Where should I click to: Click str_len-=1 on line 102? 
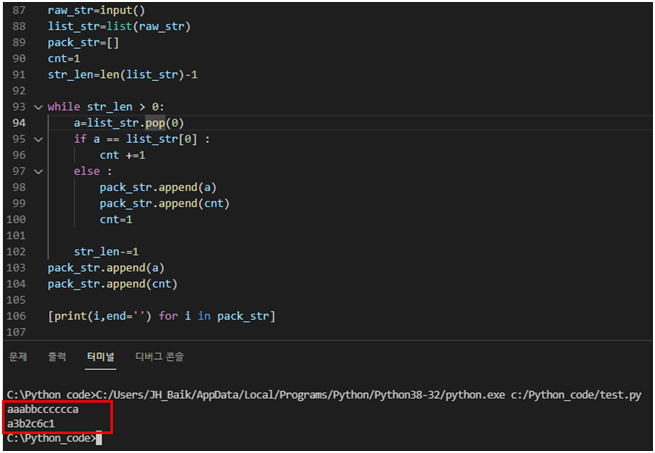[x=106, y=252]
